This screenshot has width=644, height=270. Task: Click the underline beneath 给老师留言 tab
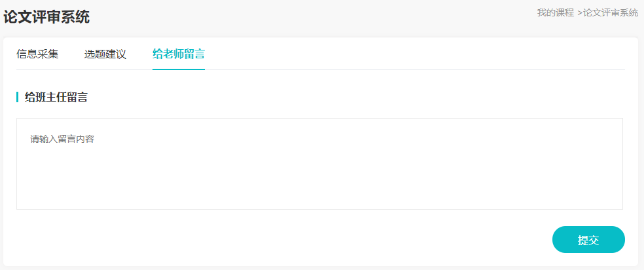(179, 69)
